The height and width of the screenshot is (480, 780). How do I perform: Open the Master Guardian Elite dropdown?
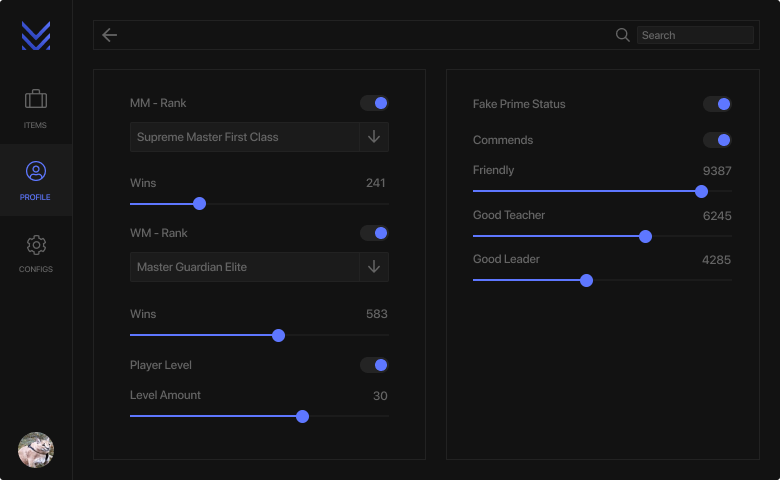pyautogui.click(x=245, y=267)
